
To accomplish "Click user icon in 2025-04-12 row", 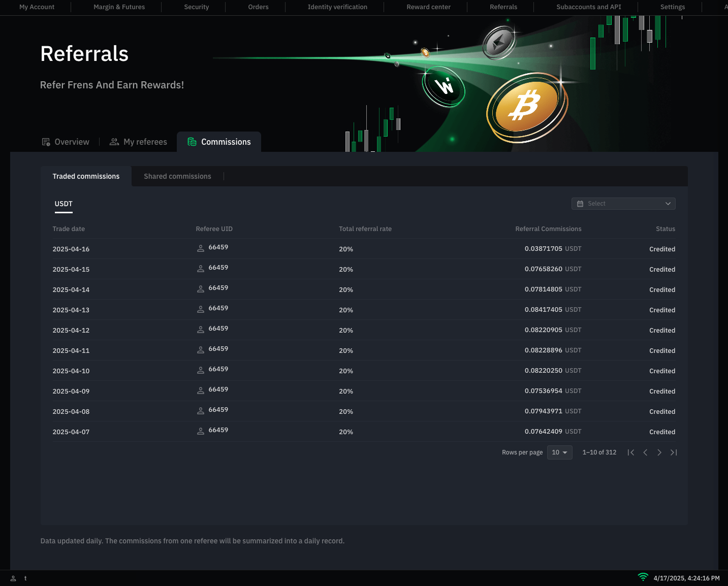I will click(x=201, y=330).
